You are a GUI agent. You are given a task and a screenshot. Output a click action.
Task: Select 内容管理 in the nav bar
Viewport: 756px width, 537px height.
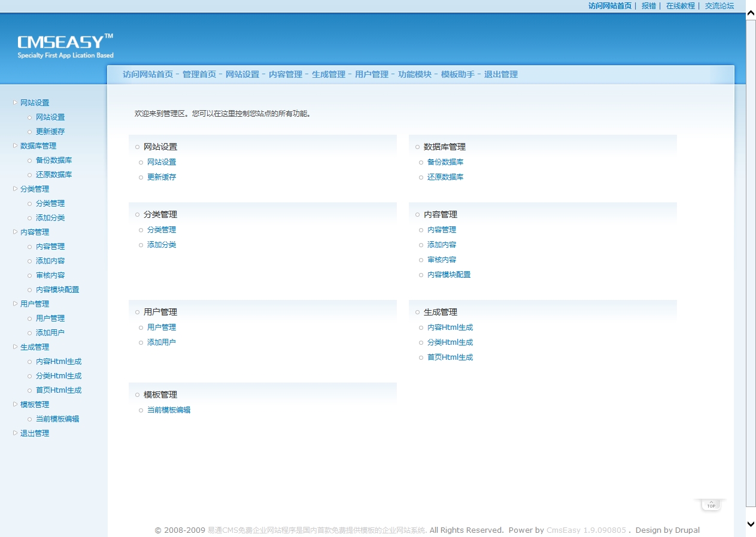pyautogui.click(x=286, y=74)
